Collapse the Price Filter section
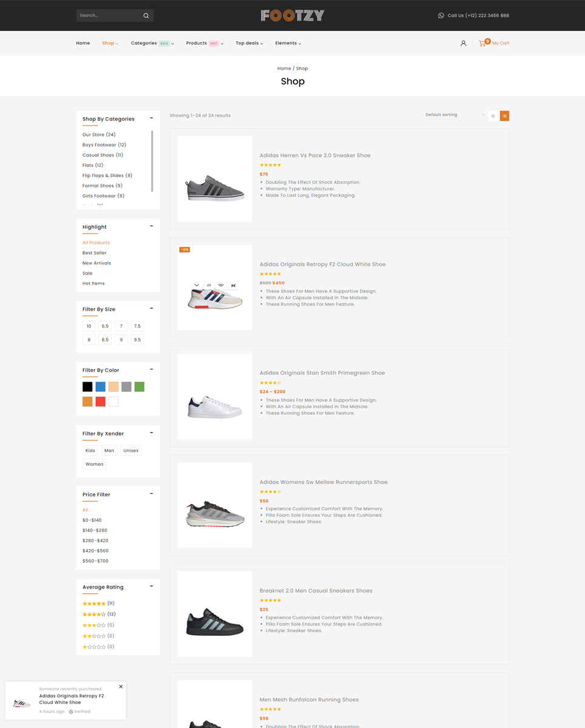The width and height of the screenshot is (585, 728). click(152, 494)
